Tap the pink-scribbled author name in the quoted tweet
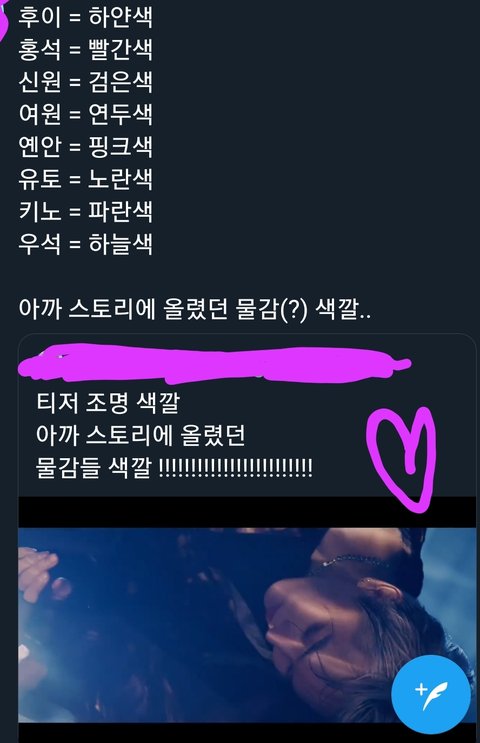The image size is (480, 743). [215, 363]
